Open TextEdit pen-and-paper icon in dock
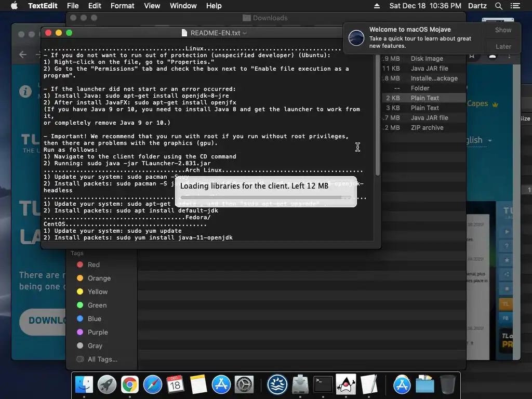Viewport: 532px width, 399px height. (369, 384)
